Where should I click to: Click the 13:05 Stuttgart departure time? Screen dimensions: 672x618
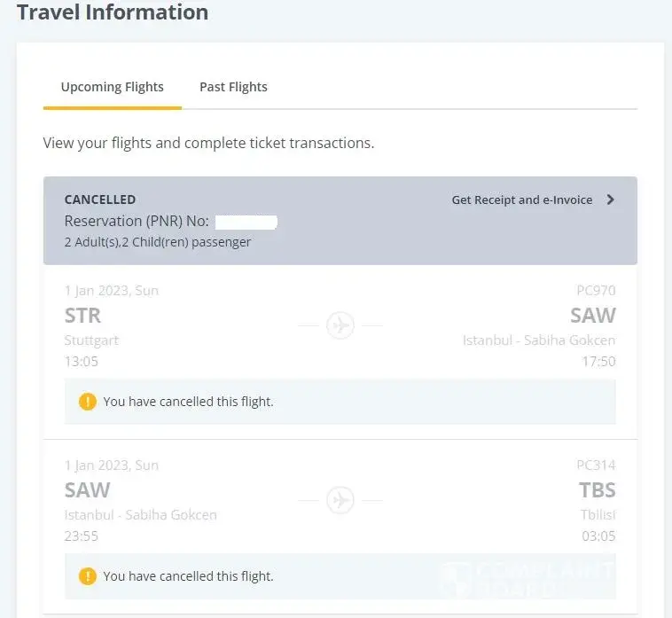82,361
